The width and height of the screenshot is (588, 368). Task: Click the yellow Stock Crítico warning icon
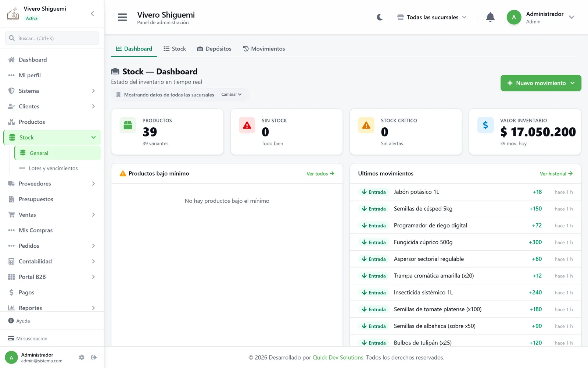[366, 125]
